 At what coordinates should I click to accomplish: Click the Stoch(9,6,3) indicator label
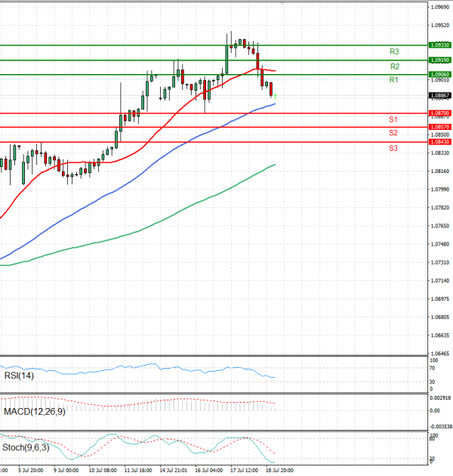click(26, 447)
